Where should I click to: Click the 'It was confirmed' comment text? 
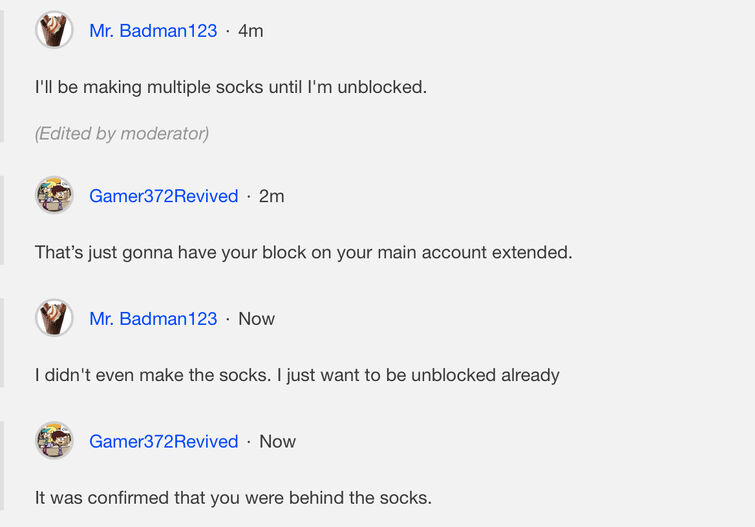233,497
